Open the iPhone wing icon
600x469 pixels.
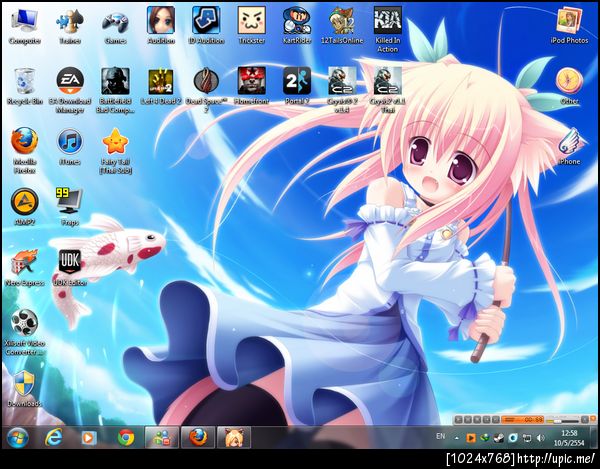click(x=569, y=147)
